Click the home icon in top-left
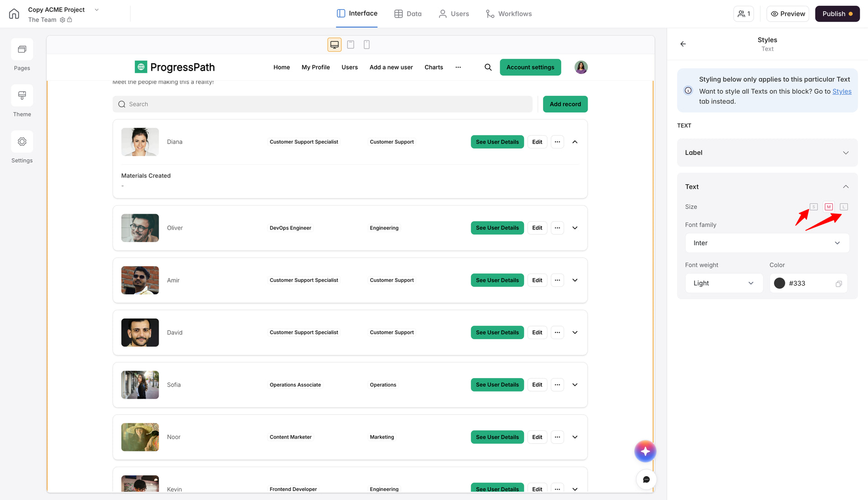This screenshot has height=500, width=868. (14, 14)
